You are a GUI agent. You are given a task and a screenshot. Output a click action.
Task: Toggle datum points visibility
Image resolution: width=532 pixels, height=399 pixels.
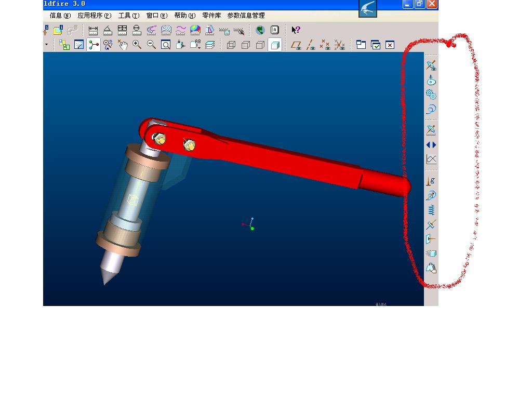pos(325,45)
